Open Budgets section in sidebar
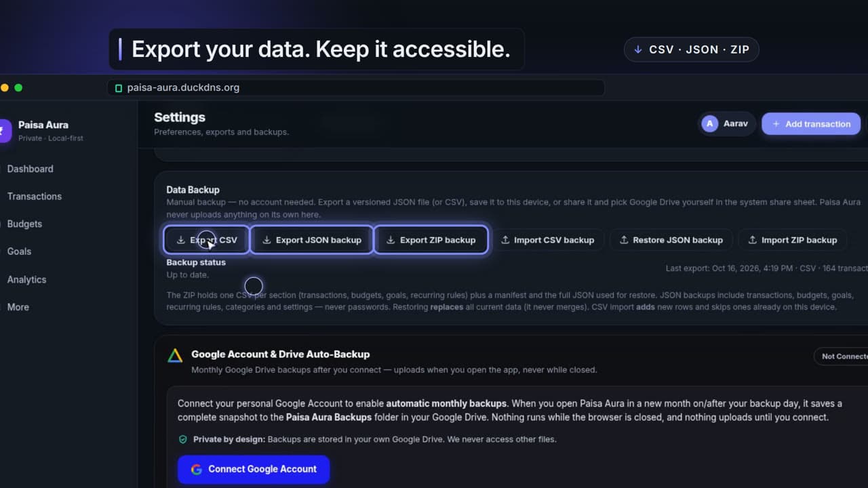This screenshot has height=488, width=868. pyautogui.click(x=24, y=224)
